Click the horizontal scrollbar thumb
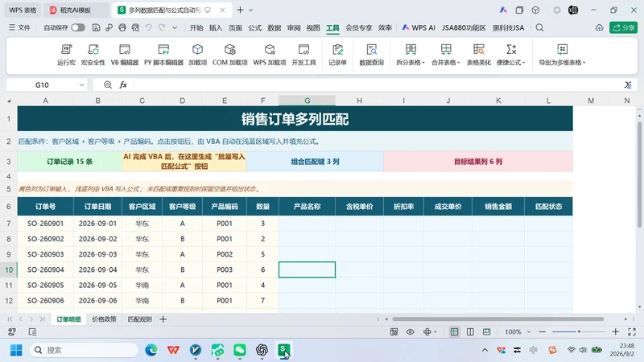Image resolution: width=644 pixels, height=362 pixels. (497, 319)
